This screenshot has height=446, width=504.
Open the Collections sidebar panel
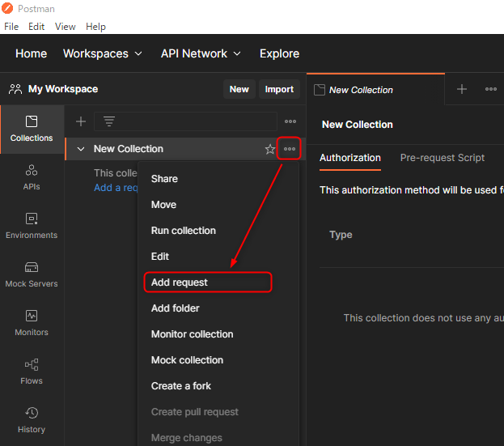(32, 130)
